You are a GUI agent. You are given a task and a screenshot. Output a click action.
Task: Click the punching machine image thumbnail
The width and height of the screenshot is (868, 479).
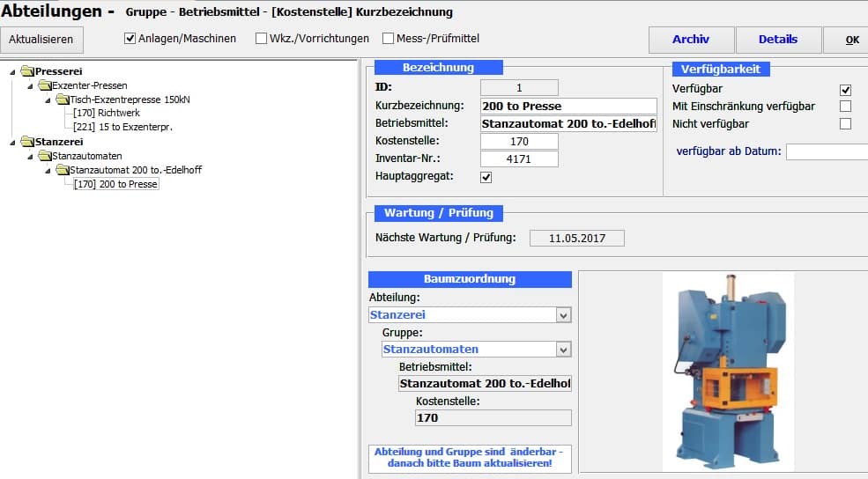[728, 370]
